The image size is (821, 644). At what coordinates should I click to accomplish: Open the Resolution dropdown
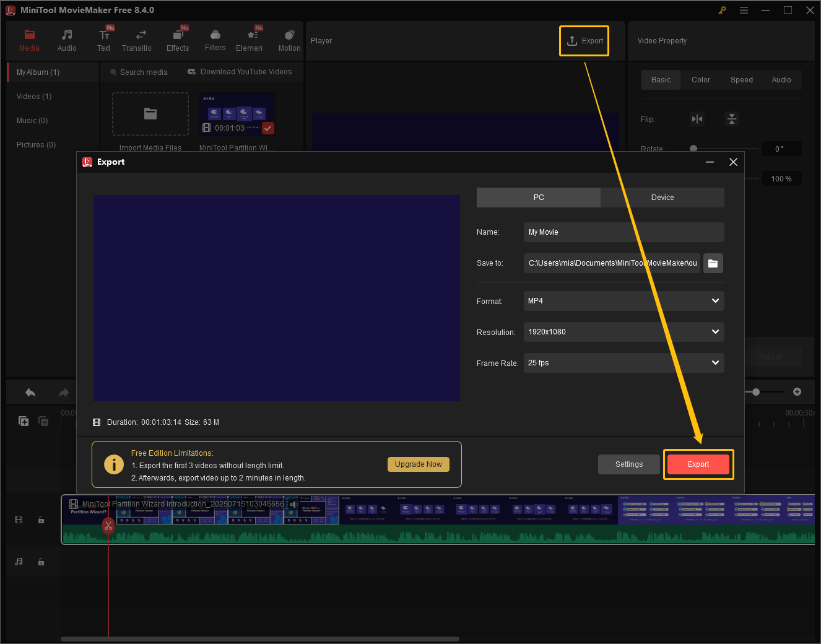click(715, 332)
